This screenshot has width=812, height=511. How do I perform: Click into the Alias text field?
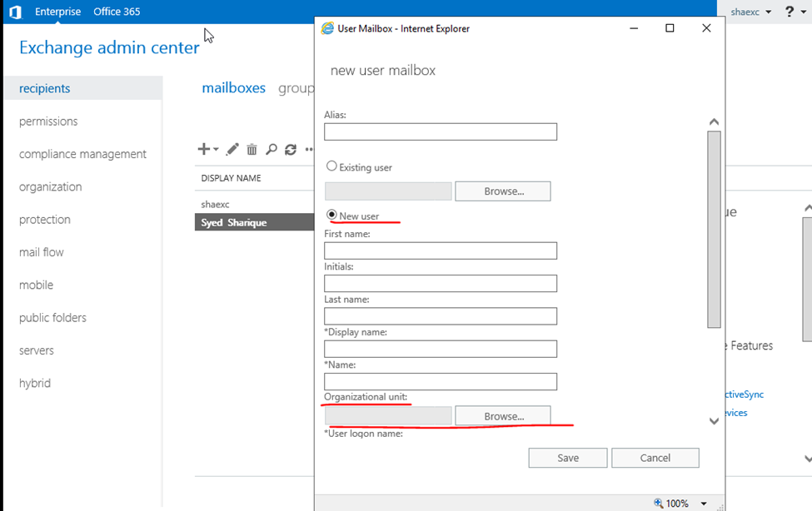coord(440,131)
